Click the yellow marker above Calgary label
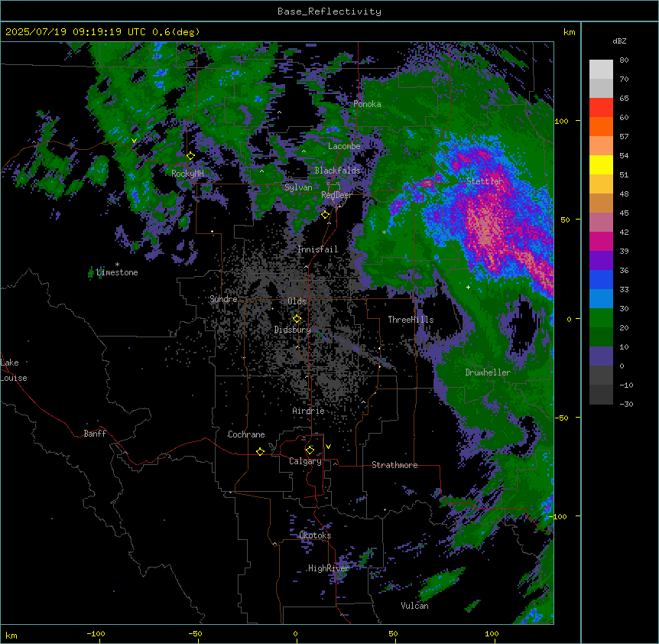The width and height of the screenshot is (659, 644). pos(310,450)
